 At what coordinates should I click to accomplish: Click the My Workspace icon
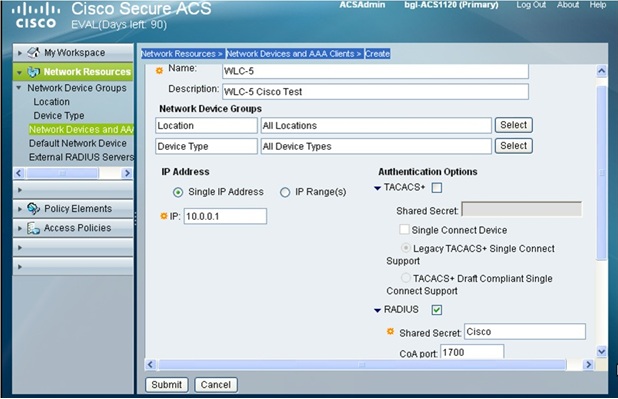tap(34, 52)
